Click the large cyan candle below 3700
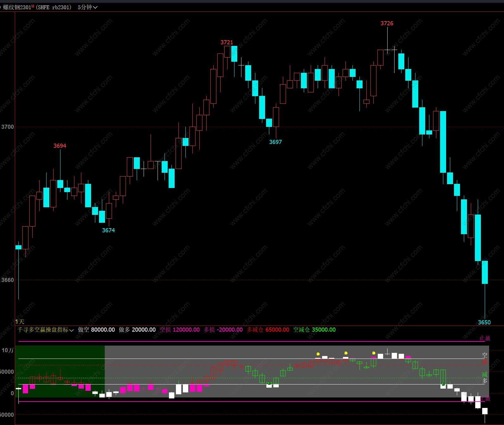Viewport: 504px width, 425px height. 443,142
